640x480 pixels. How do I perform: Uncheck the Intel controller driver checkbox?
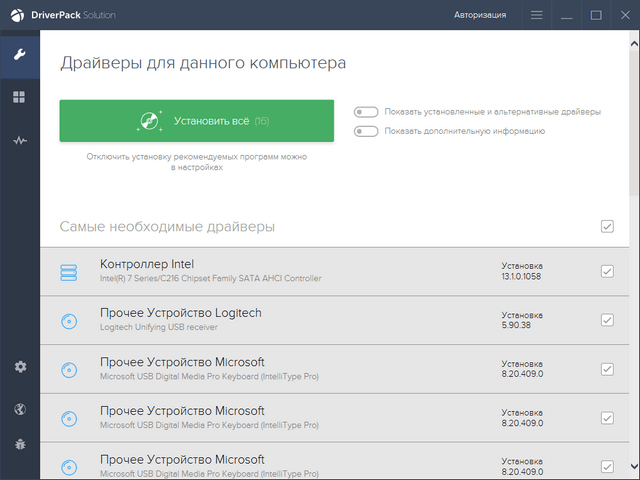(x=607, y=272)
